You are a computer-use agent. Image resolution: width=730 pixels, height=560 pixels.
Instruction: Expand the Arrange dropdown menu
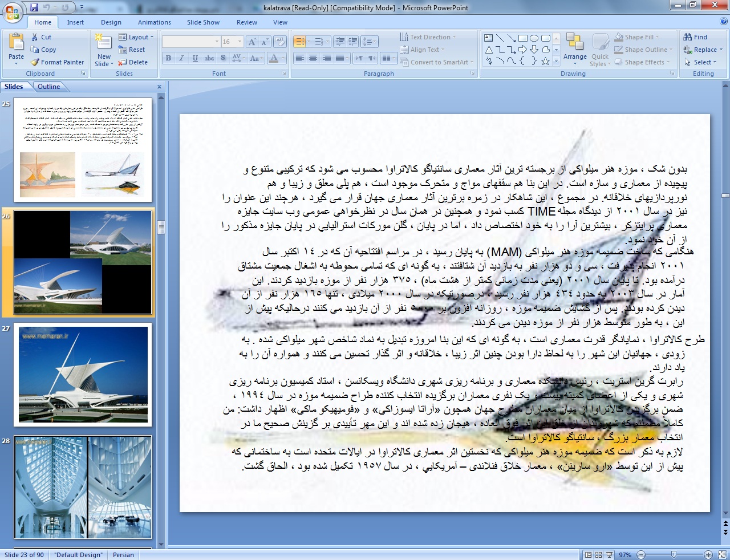click(575, 57)
